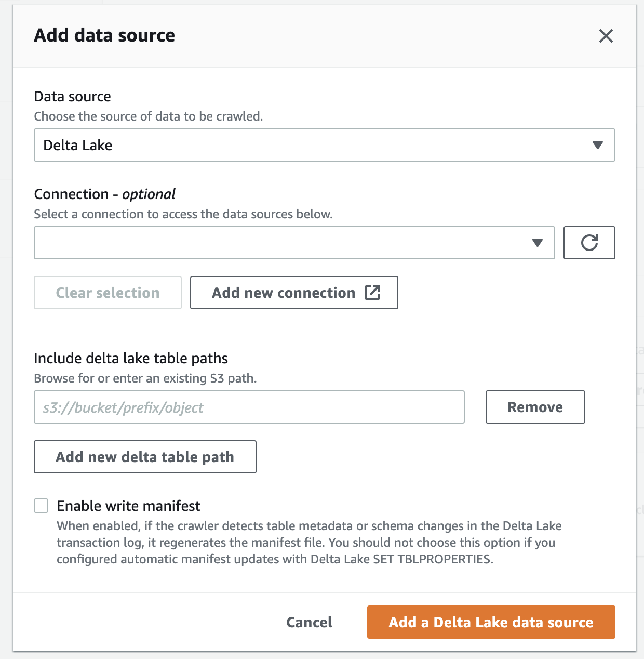Click the 'Enable write manifest' label text
The height and width of the screenshot is (659, 644).
(x=128, y=506)
